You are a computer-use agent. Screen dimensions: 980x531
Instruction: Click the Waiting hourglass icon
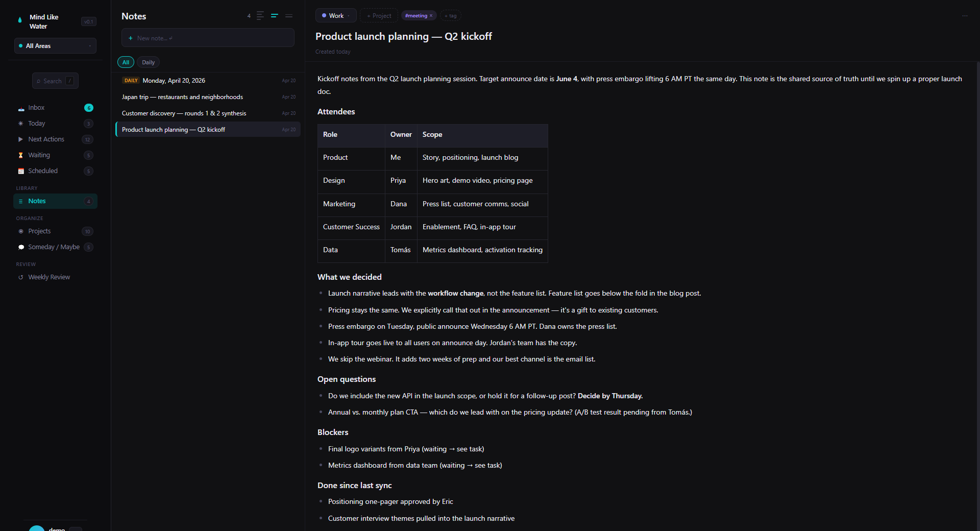coord(21,155)
